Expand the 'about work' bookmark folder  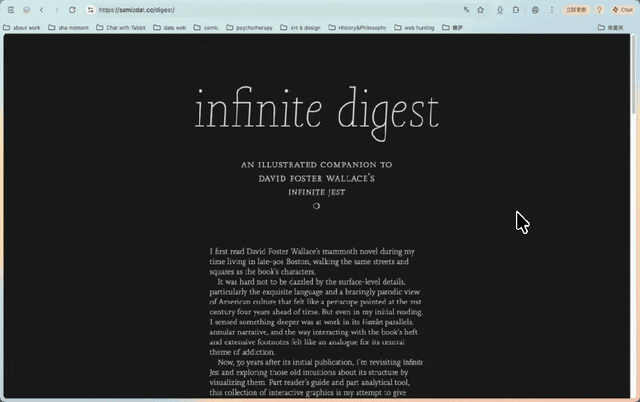(x=22, y=28)
